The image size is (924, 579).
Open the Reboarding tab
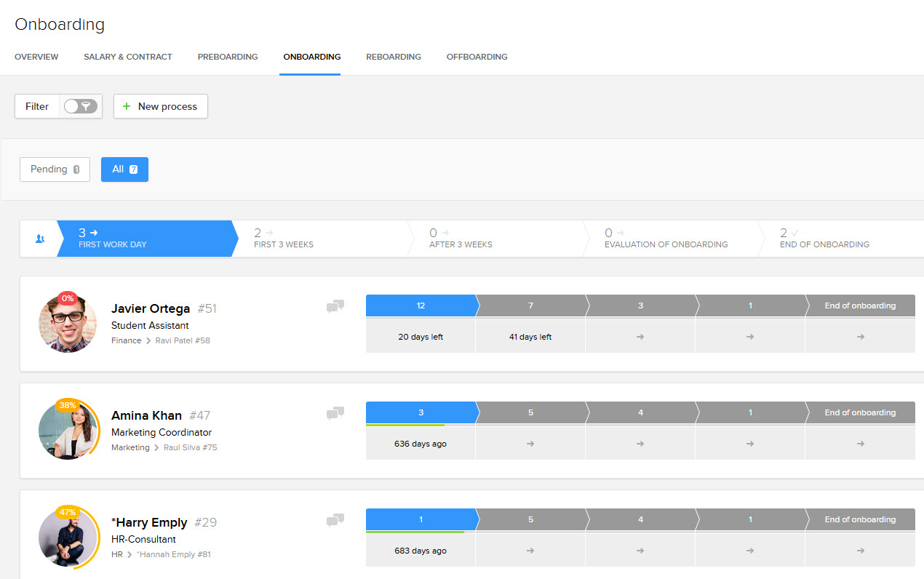point(394,56)
